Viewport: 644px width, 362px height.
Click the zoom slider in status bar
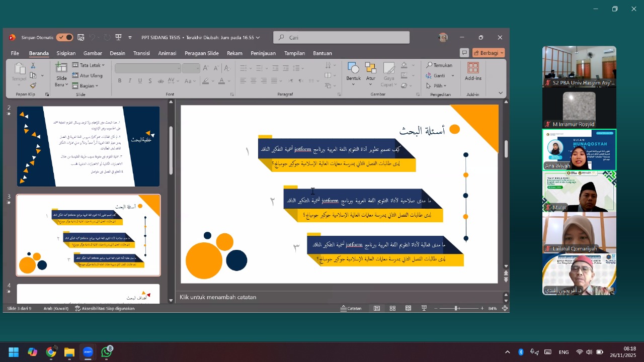457,308
